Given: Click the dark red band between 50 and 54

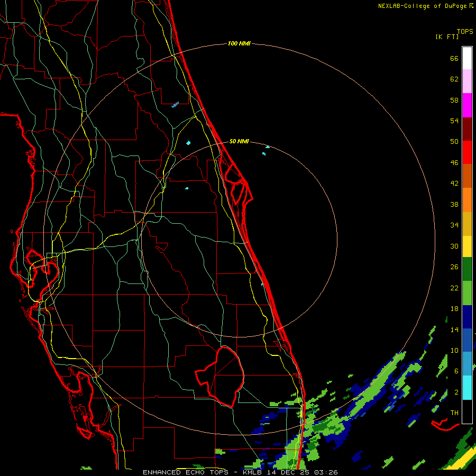Looking at the screenshot, I should pyautogui.click(x=467, y=129).
